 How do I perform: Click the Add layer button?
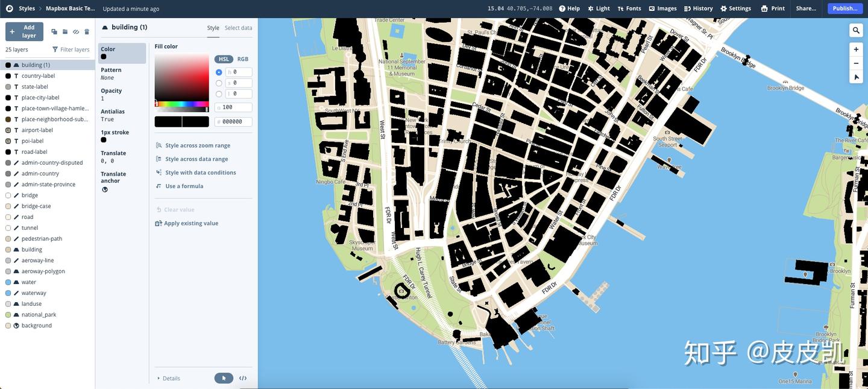click(25, 31)
